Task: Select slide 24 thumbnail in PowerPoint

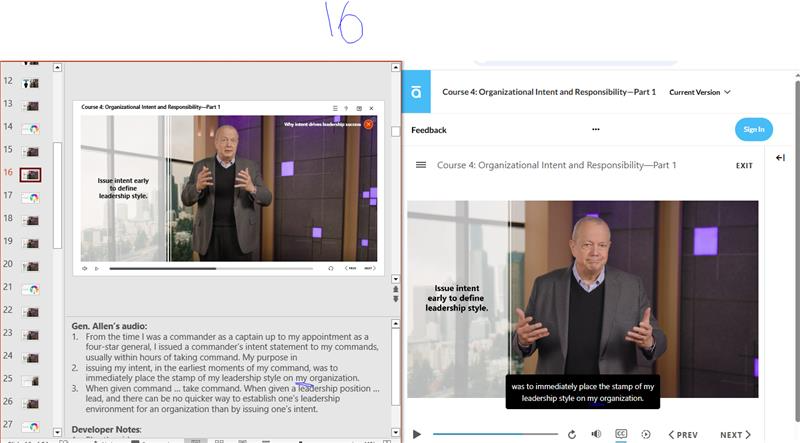Action: 31,358
